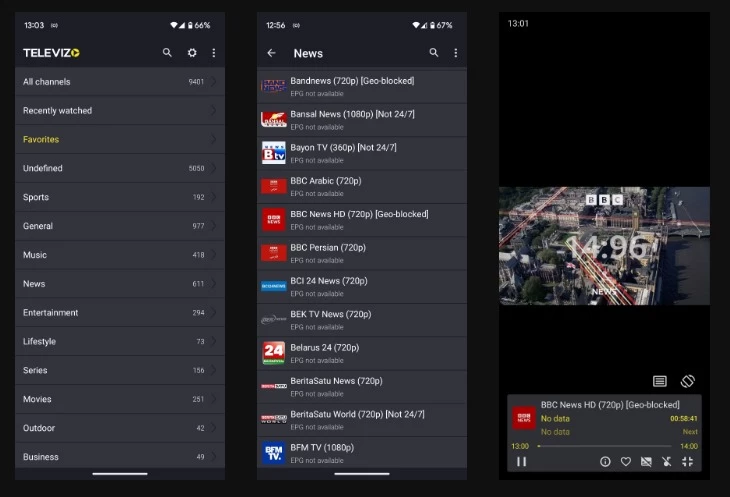Open overflow menu on Televizo home screen
This screenshot has width=730, height=497.
(214, 53)
